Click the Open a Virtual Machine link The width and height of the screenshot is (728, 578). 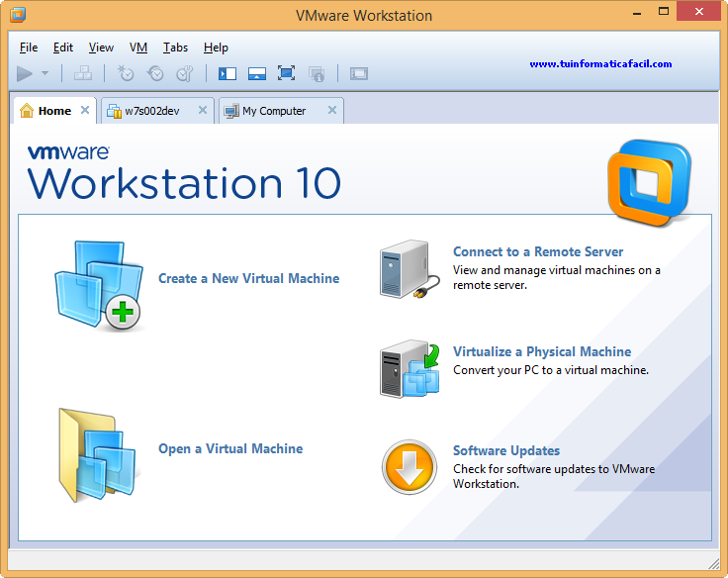(230, 448)
